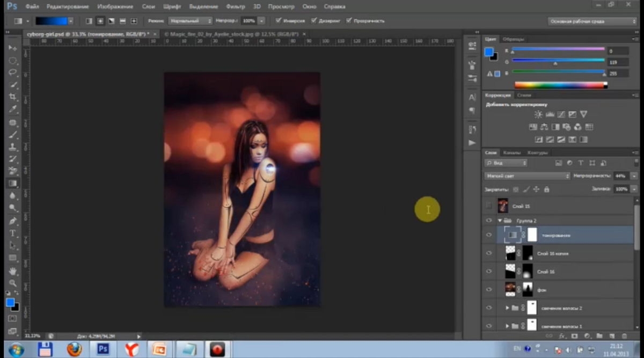644x358 pixels.
Task: Open the layer filter type dropdown Вид
Action: [506, 163]
